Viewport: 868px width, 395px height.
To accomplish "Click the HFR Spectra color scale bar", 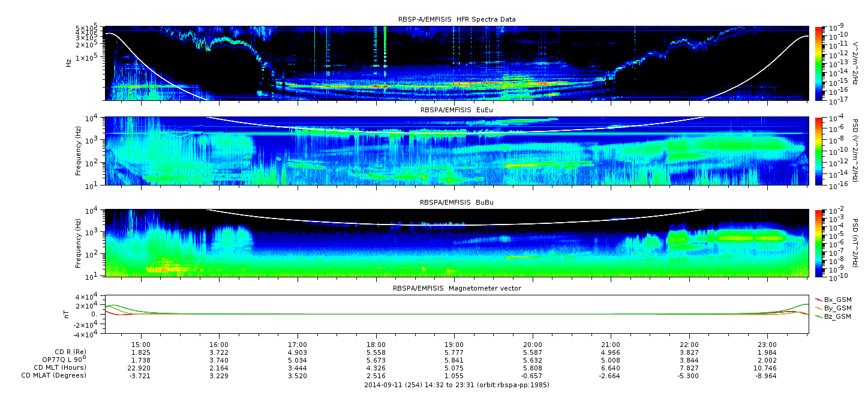I will tap(819, 63).
